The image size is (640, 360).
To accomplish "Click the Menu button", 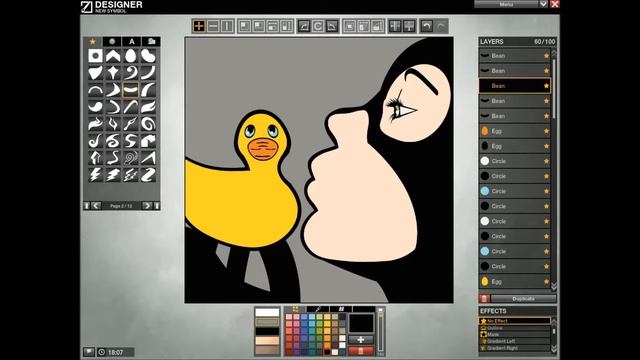I will [x=506, y=4].
